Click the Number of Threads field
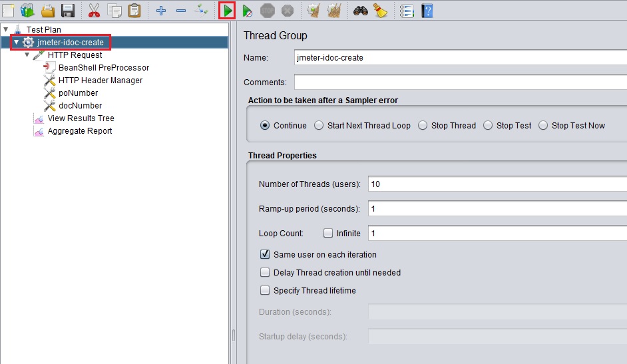This screenshot has width=627, height=364. [497, 184]
